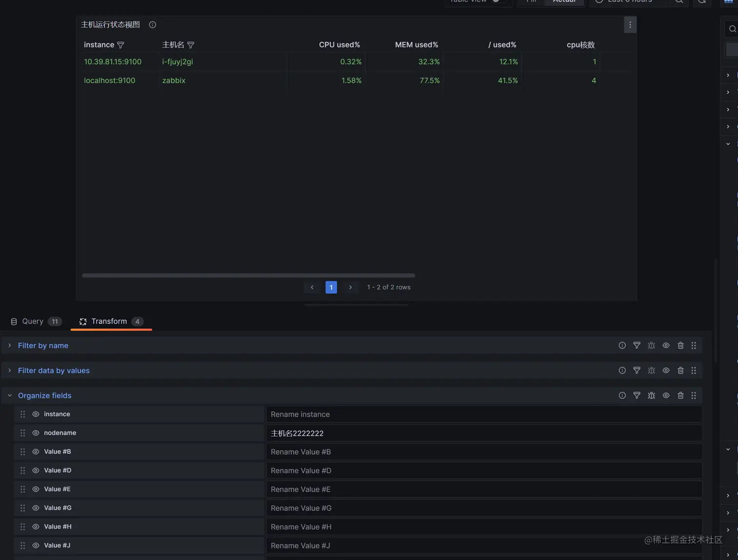Show help for Filter by name transformation
The width and height of the screenshot is (738, 560).
click(x=622, y=345)
